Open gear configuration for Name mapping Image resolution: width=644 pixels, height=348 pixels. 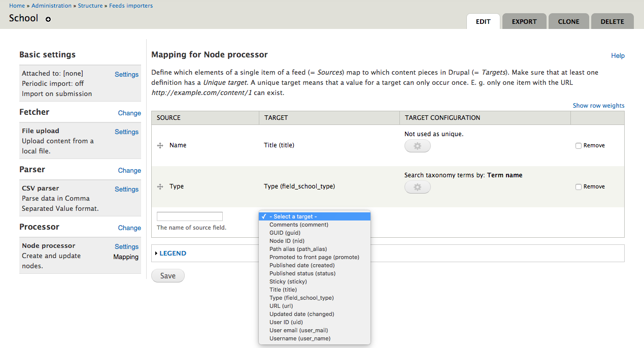coord(417,146)
